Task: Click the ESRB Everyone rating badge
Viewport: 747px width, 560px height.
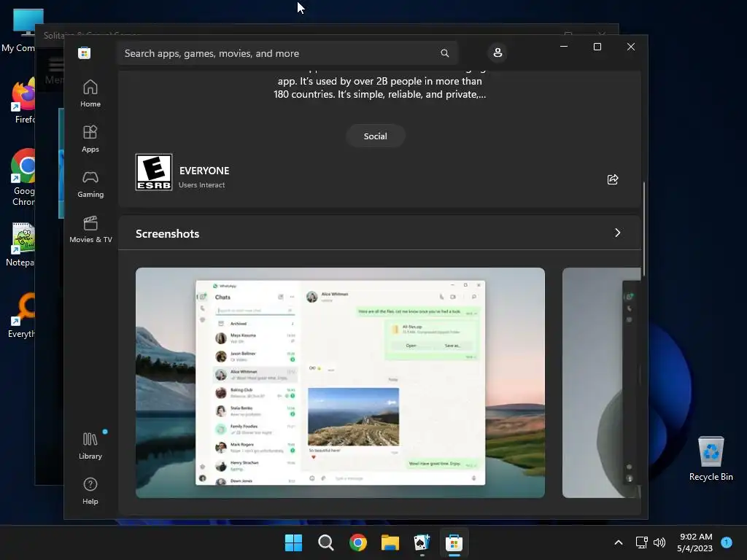Action: pyautogui.click(x=154, y=172)
